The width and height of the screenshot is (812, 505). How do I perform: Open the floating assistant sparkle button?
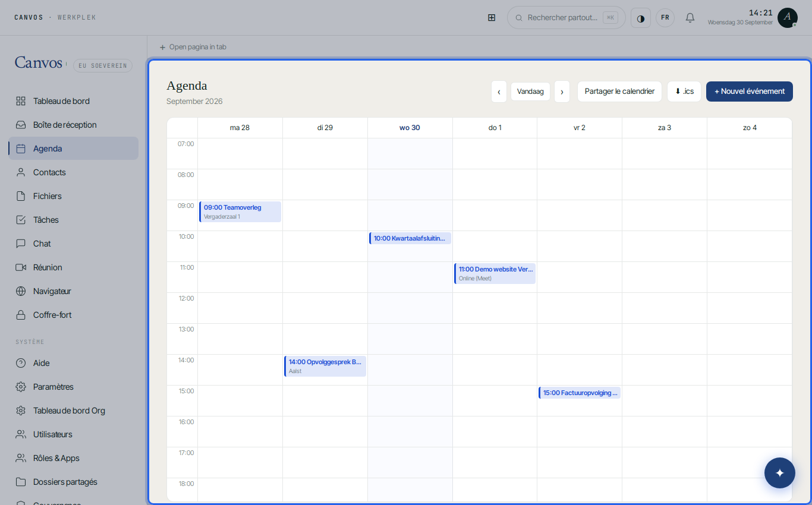pyautogui.click(x=780, y=473)
